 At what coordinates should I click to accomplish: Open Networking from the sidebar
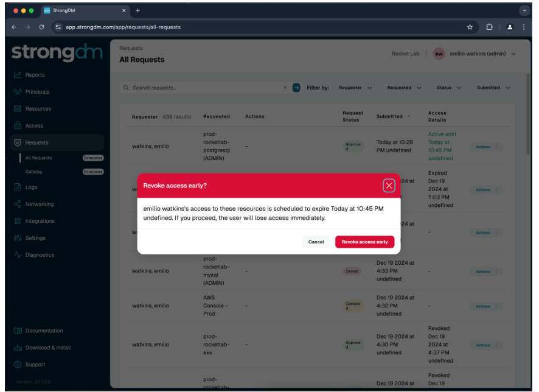39,205
